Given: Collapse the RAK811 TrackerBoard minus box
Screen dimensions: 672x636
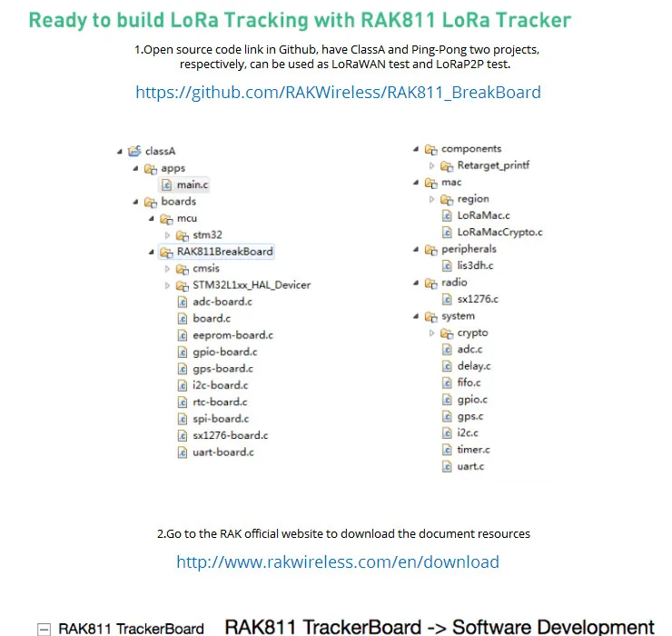Looking at the screenshot, I should [44, 629].
